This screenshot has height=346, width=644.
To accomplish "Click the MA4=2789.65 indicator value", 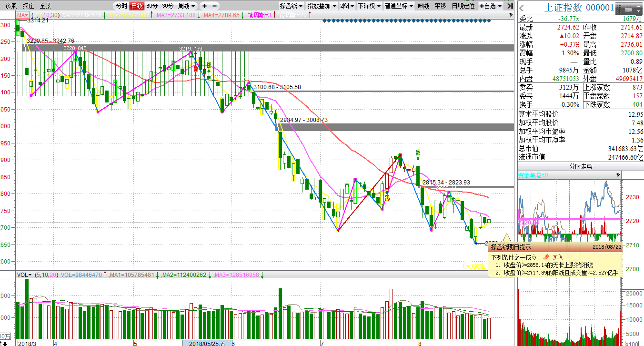I will 221,15.
